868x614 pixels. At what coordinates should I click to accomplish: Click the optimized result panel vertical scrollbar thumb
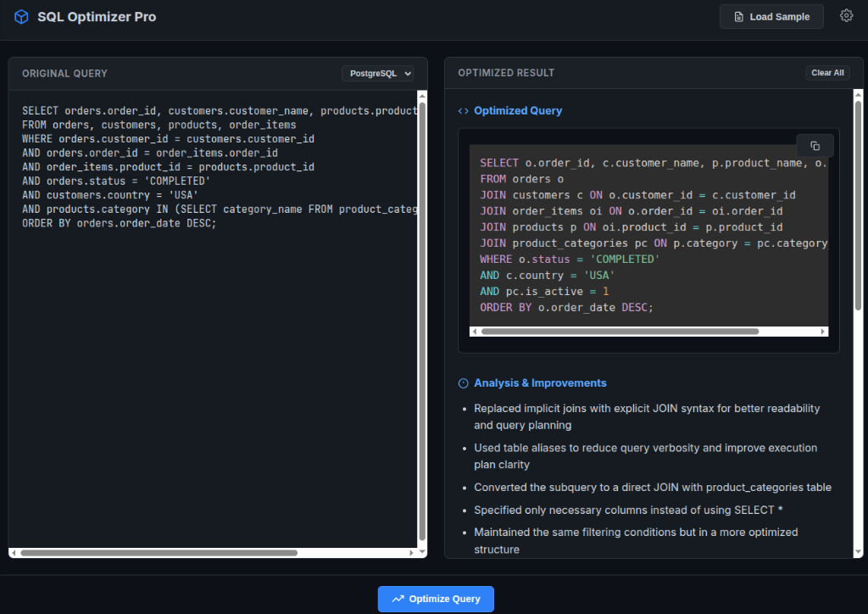[x=858, y=205]
